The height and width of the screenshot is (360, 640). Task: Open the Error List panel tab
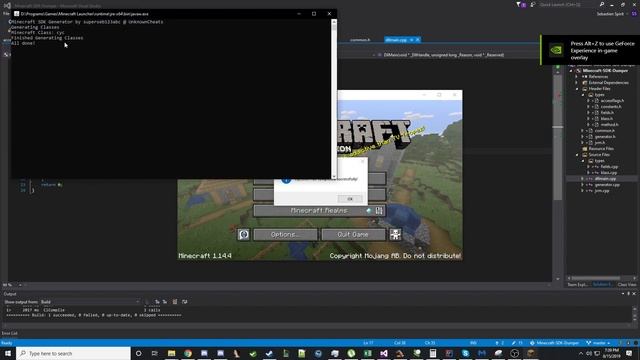pyautogui.click(x=9, y=333)
